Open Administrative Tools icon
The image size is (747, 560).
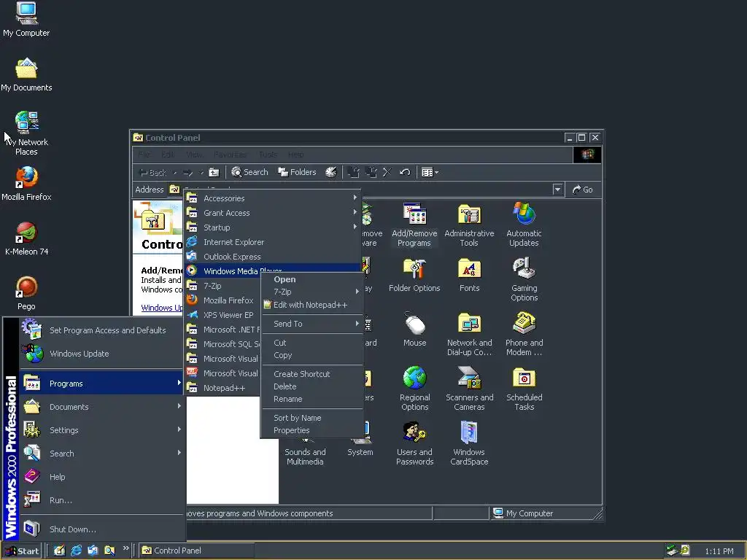coord(469,225)
